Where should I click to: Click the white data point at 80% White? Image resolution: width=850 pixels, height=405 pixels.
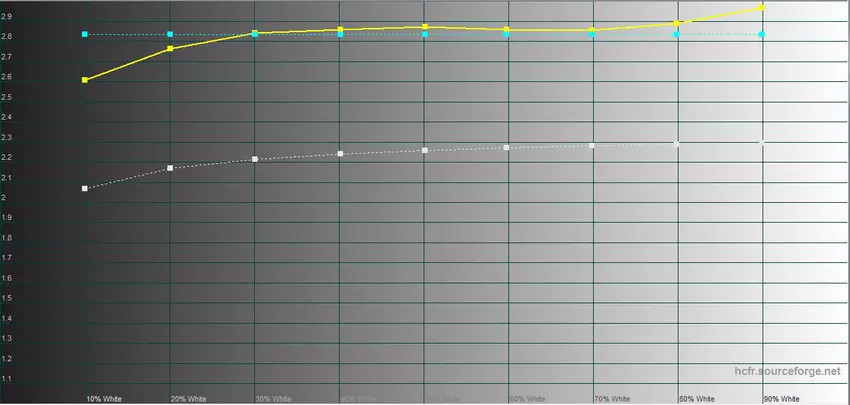(x=677, y=144)
